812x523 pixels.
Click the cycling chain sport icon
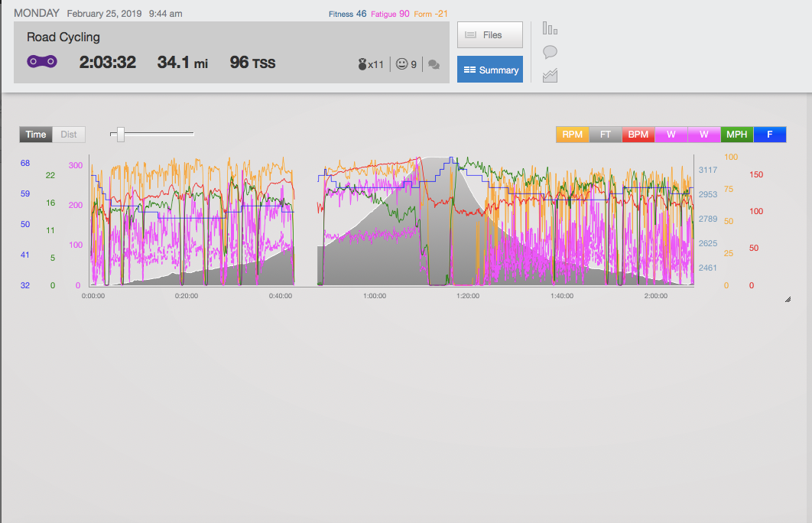click(41, 61)
